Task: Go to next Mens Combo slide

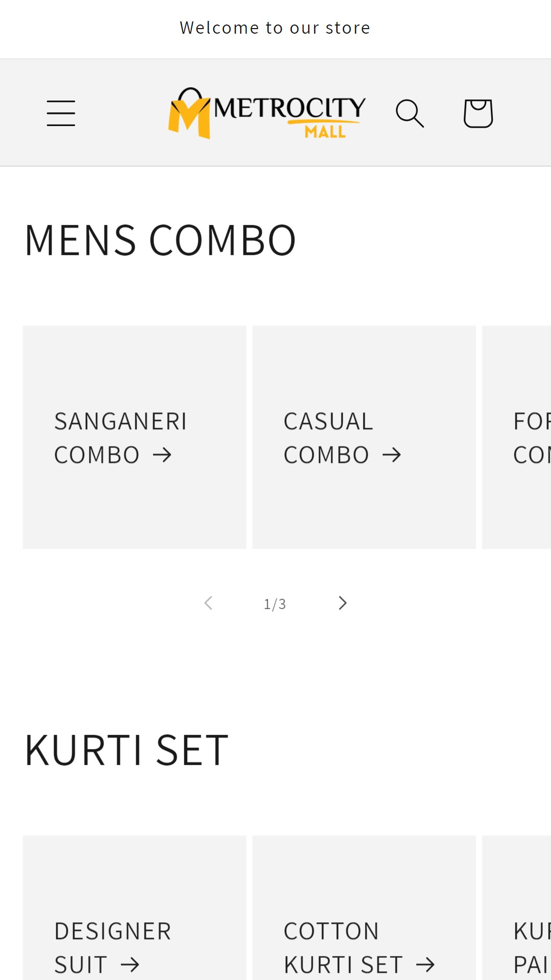Action: pos(342,603)
